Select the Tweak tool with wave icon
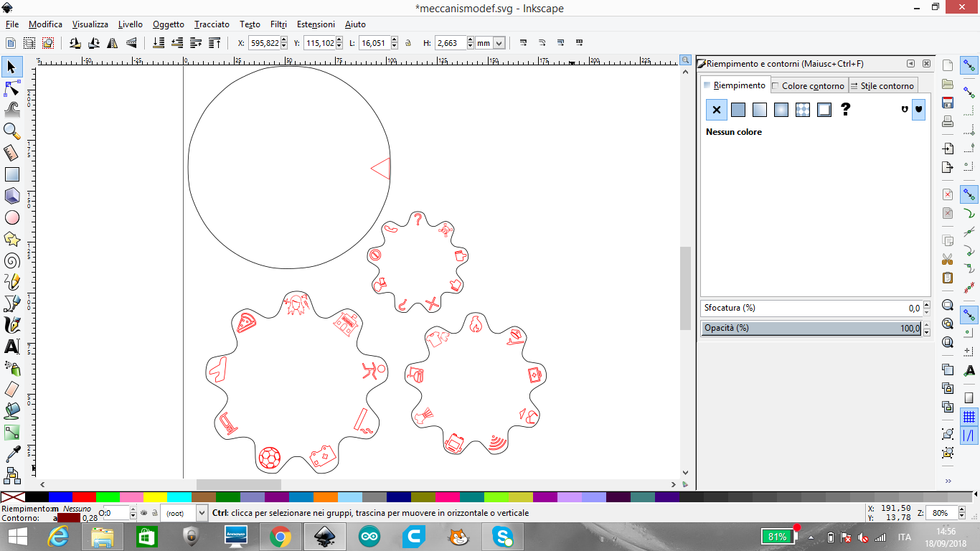Image resolution: width=980 pixels, height=551 pixels. 11,110
